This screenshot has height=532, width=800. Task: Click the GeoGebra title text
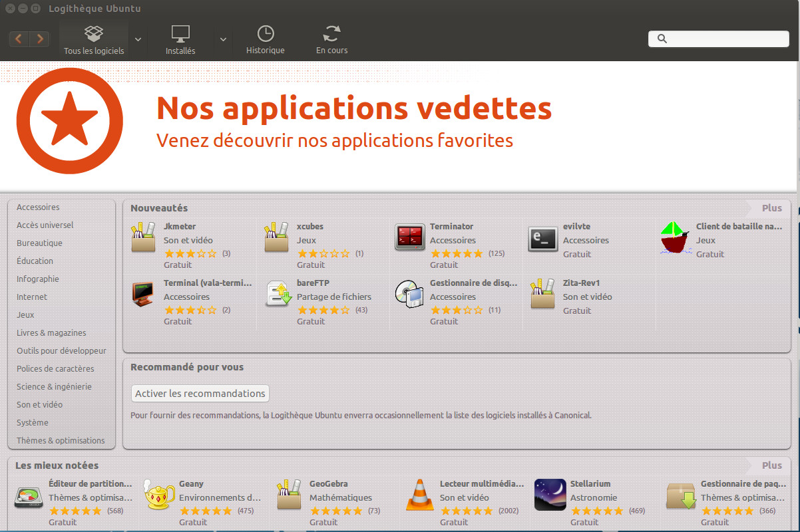(329, 484)
